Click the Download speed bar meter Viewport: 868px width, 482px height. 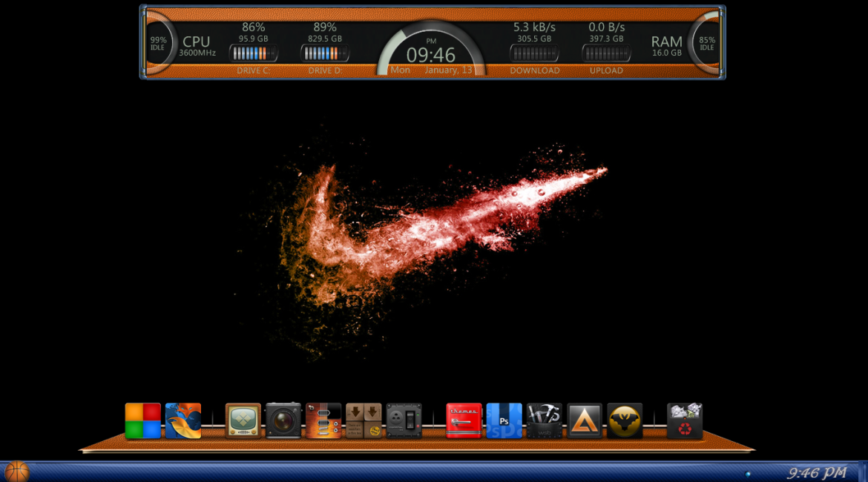click(534, 53)
